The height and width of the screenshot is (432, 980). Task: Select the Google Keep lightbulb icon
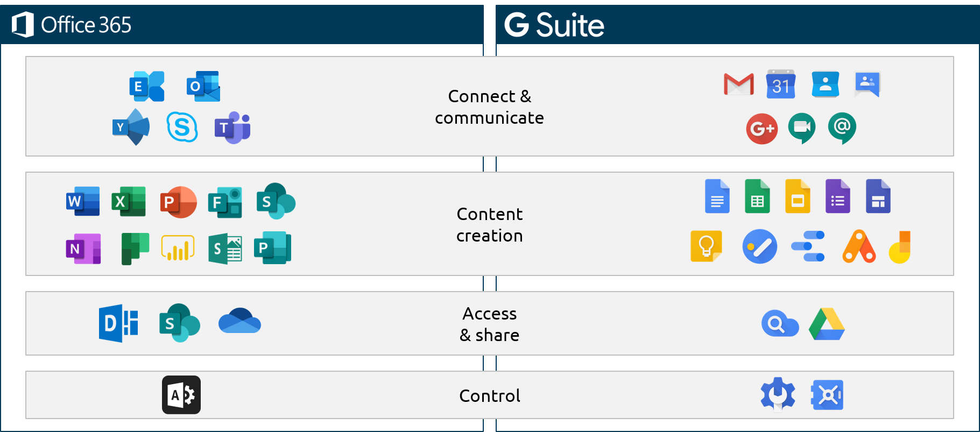point(706,246)
